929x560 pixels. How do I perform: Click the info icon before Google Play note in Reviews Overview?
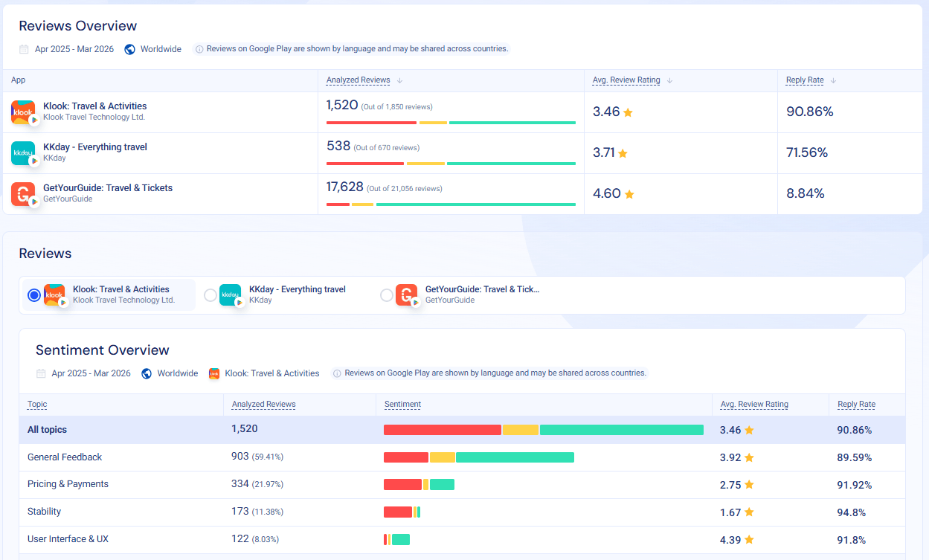[199, 49]
